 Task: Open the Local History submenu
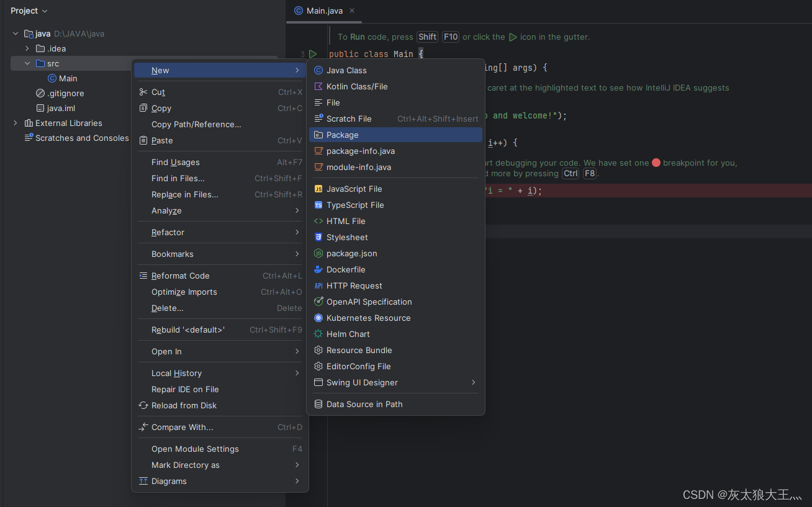(220, 373)
